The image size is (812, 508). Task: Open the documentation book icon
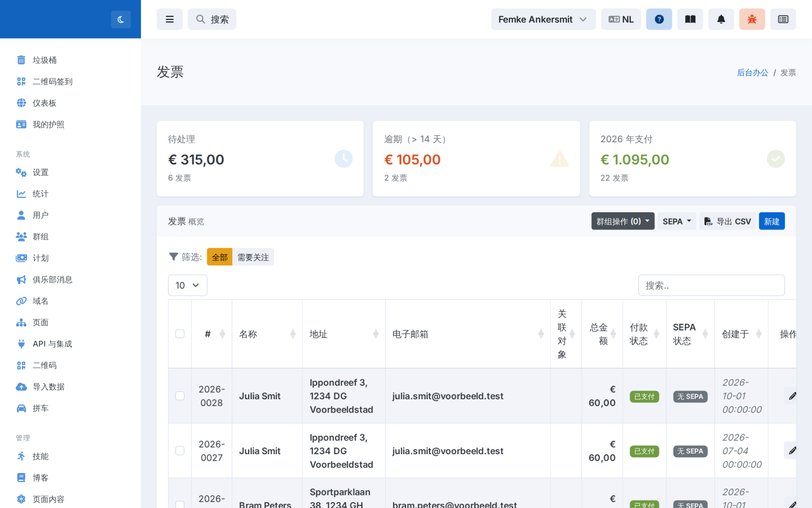(690, 19)
